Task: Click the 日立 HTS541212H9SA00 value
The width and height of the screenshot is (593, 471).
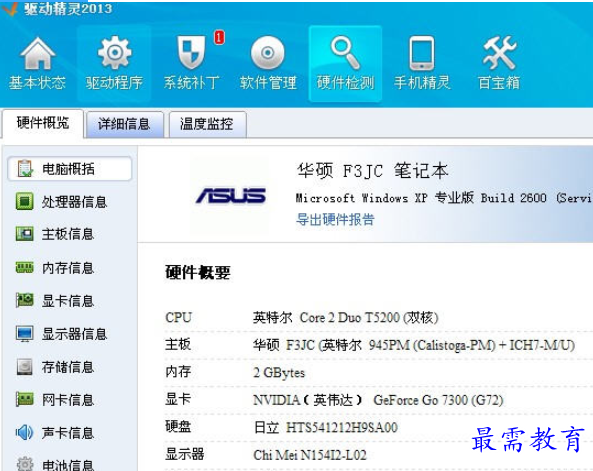Action: (326, 427)
